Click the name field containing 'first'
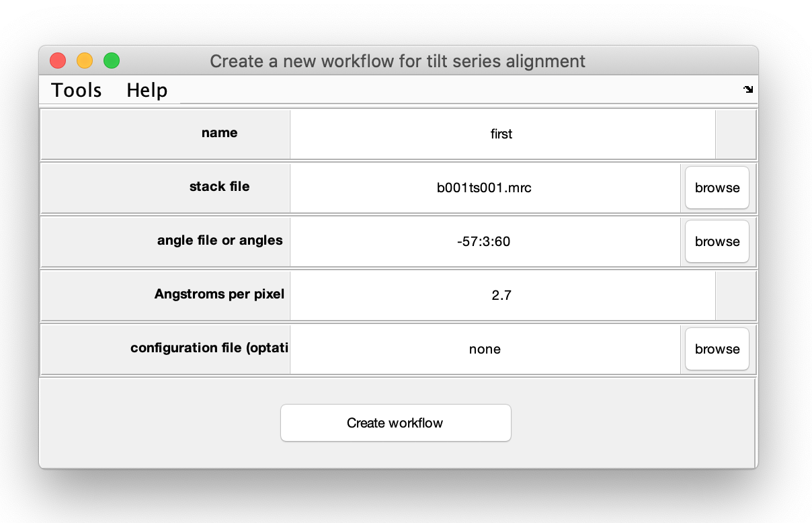Screen dimensions: 812x523 pos(501,134)
